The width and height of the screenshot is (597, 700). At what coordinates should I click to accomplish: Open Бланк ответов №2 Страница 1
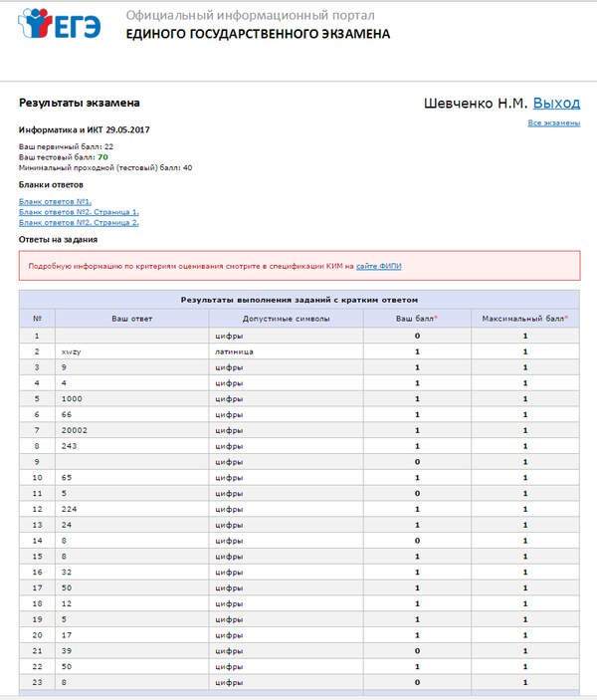tap(79, 212)
